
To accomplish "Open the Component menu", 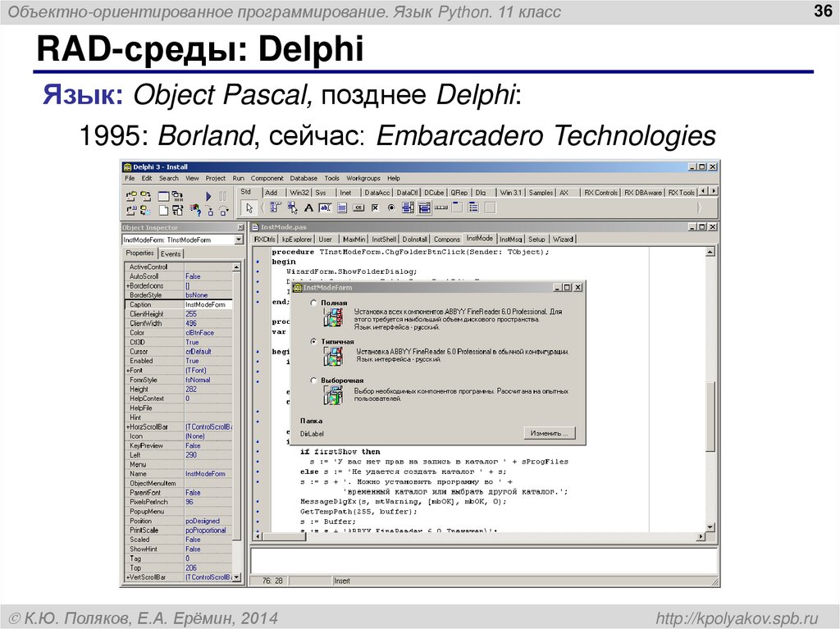I will pos(267,179).
